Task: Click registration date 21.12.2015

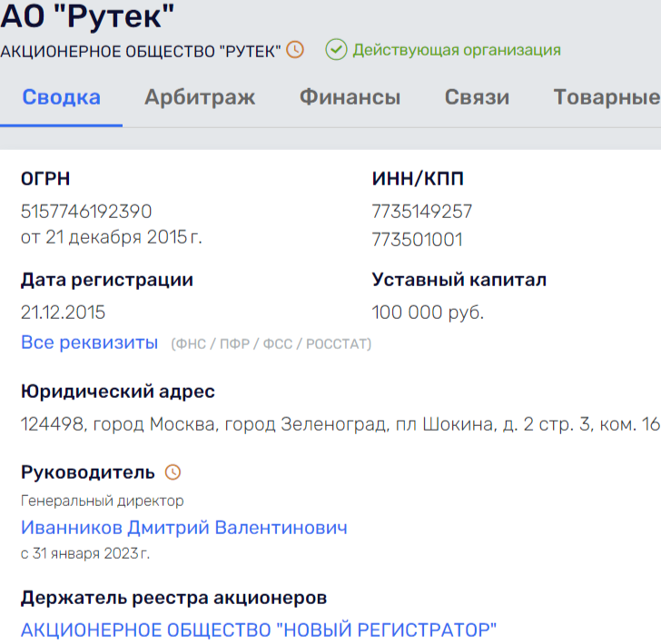Action: 63,312
